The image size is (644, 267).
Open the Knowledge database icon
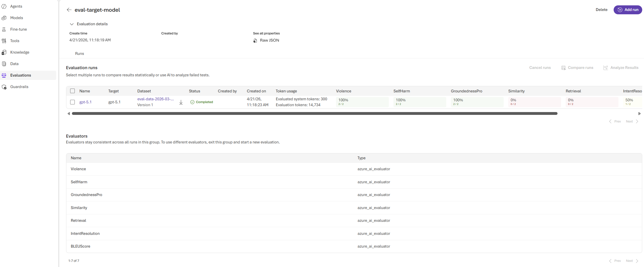tap(4, 52)
